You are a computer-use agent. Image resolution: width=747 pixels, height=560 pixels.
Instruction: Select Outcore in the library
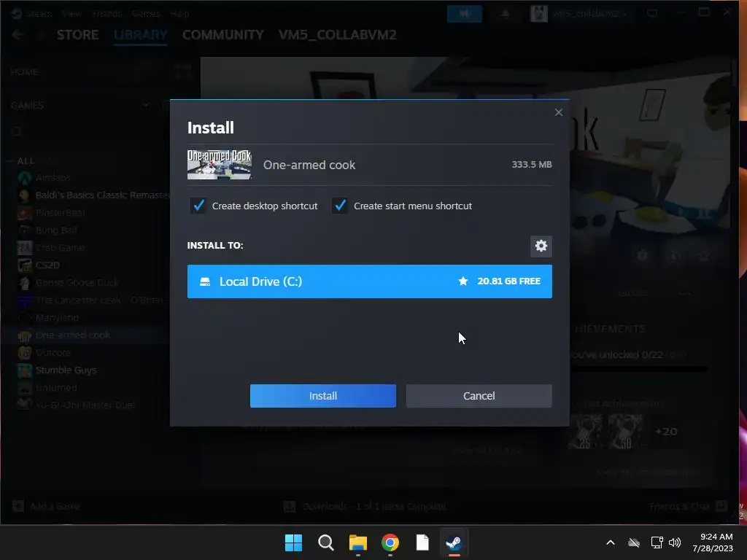click(x=53, y=353)
